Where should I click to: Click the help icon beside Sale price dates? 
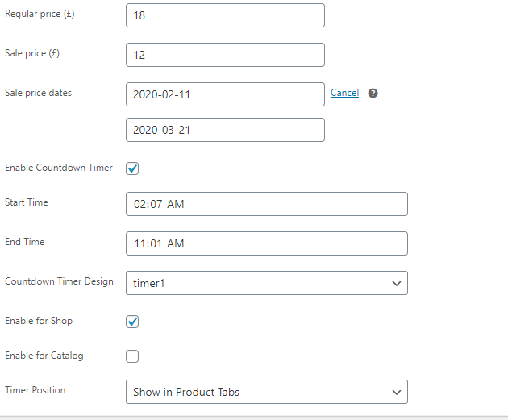(x=373, y=94)
